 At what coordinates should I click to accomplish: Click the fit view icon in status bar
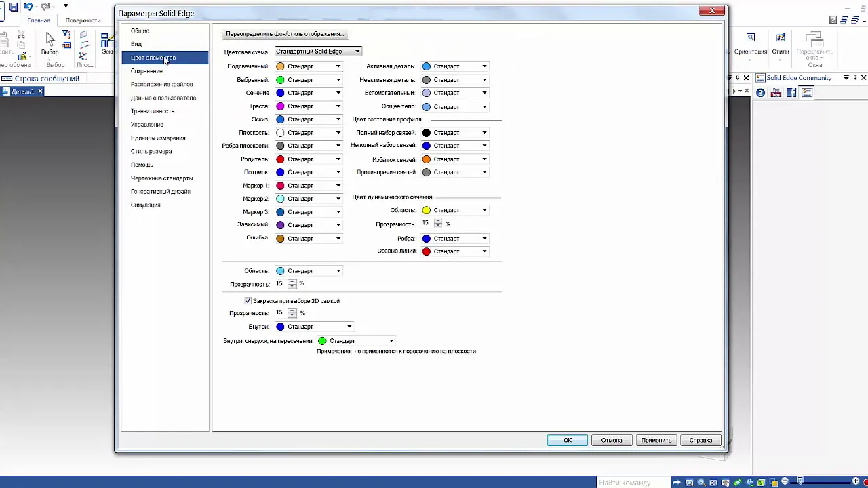[713, 482]
